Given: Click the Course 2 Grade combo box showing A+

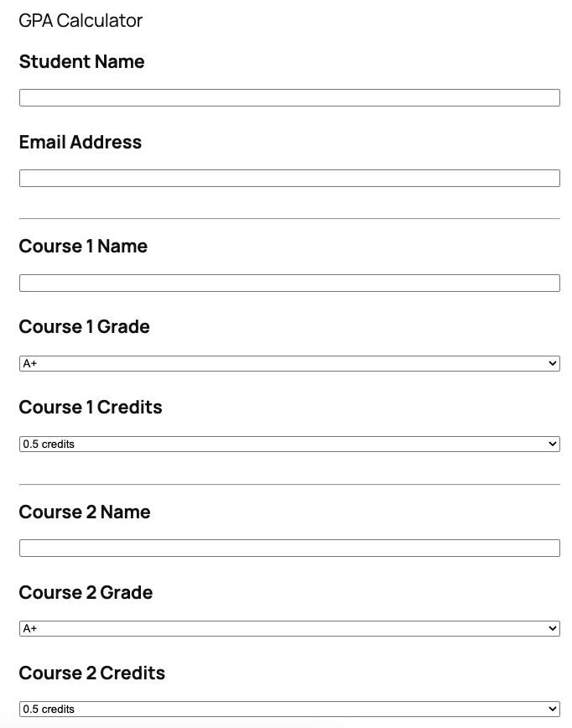Looking at the screenshot, I should point(289,627).
